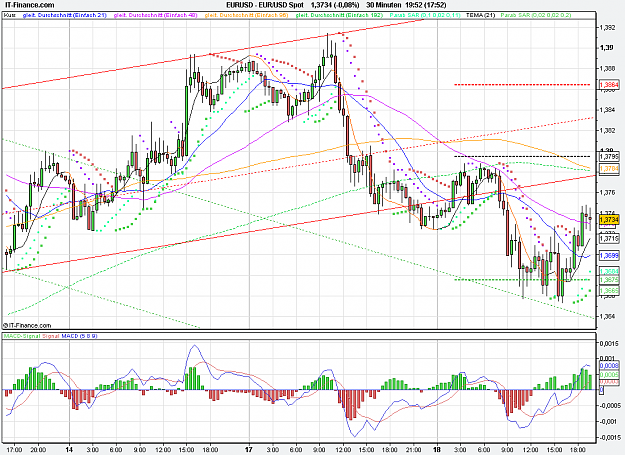Click the 20:00 time axis label
This screenshot has width=625, height=455.
pyautogui.click(x=39, y=450)
